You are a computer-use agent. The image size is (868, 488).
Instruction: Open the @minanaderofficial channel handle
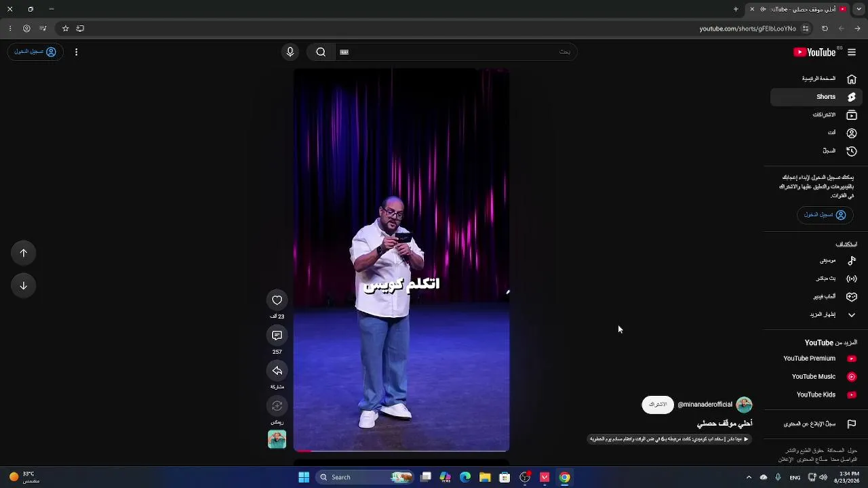pos(705,405)
